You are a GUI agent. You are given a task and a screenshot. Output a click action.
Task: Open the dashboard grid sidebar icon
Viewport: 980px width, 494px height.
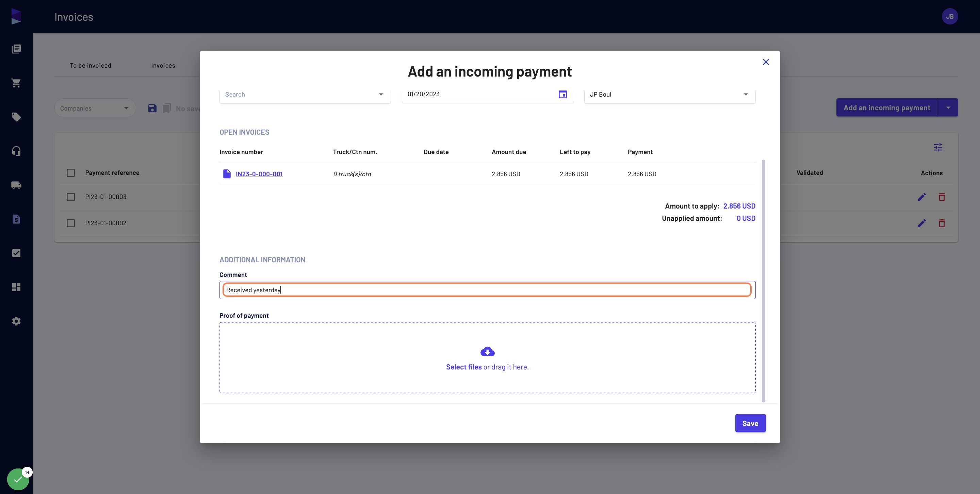click(16, 287)
